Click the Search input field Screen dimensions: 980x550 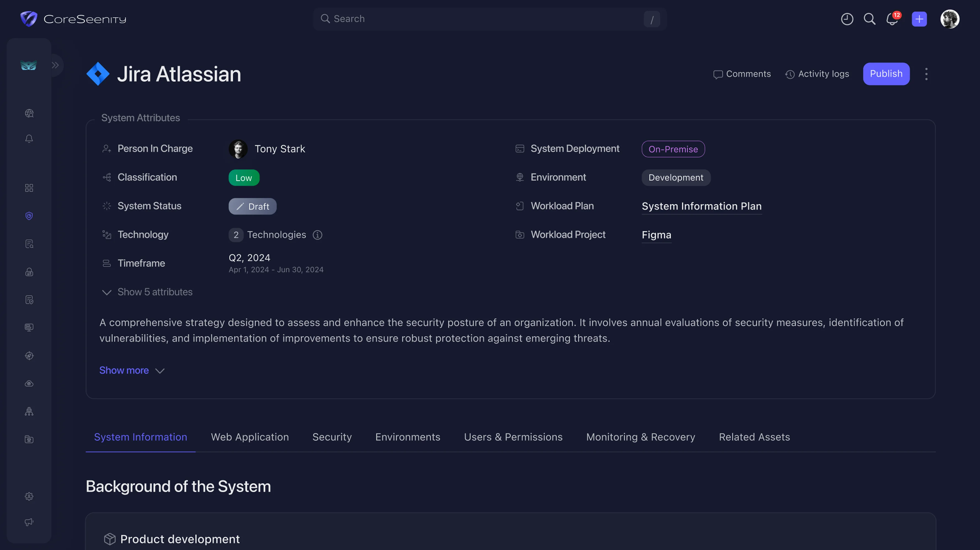[x=490, y=19]
